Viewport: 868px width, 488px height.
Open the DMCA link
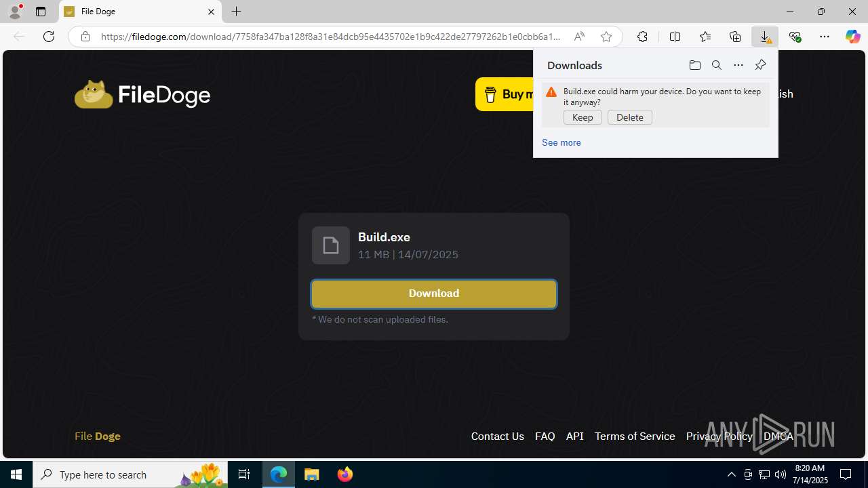coord(778,436)
